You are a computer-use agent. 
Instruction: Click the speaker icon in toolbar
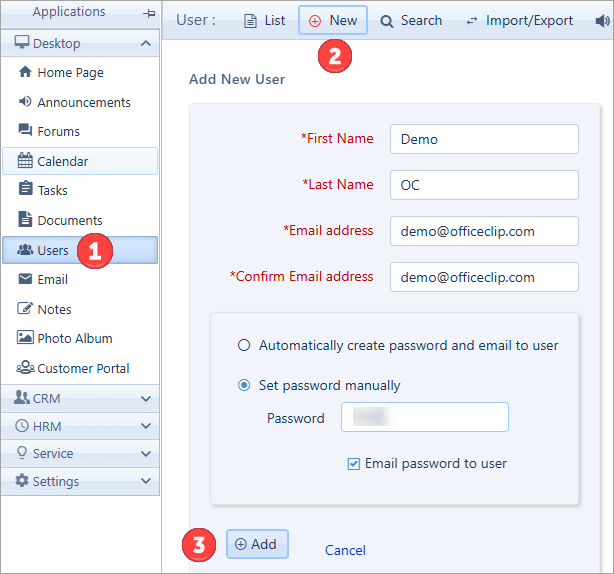pos(603,20)
